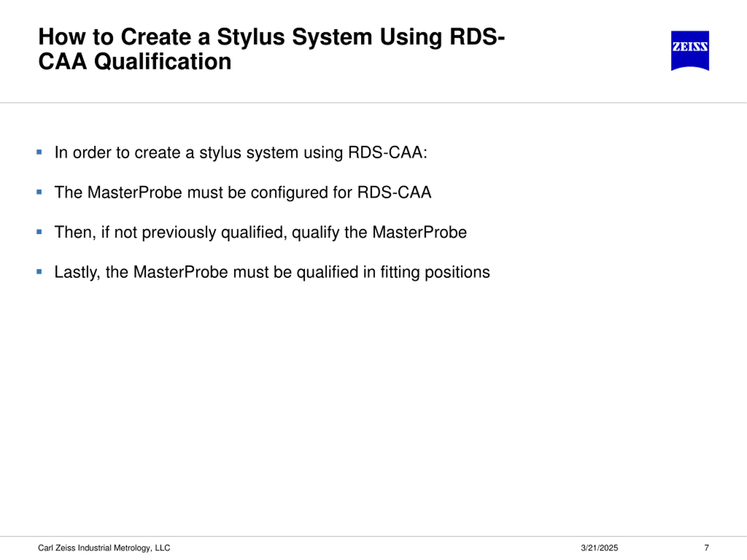Click the horizontal divider above the footer
747x560 pixels.
tap(373, 536)
